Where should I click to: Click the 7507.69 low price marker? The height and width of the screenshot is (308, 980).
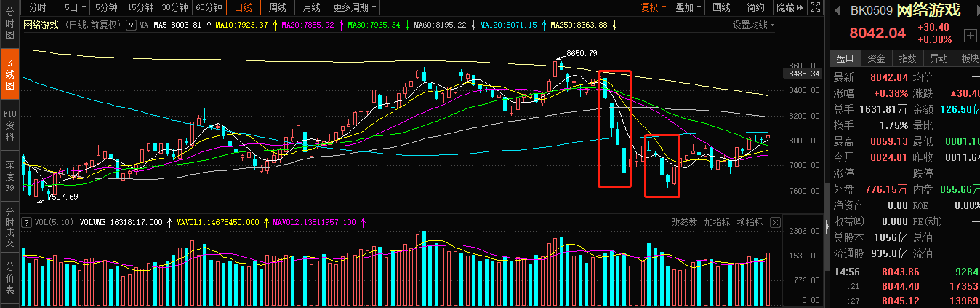[62, 197]
